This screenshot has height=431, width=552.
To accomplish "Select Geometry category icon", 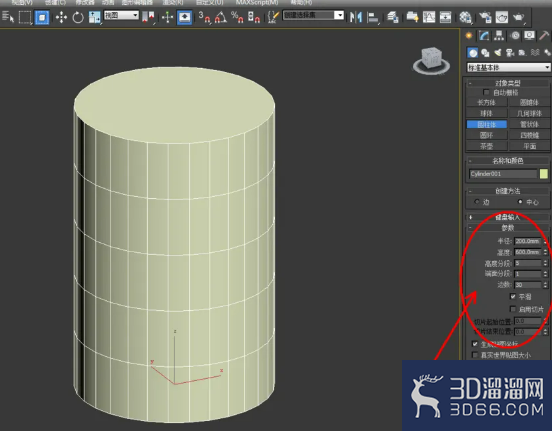I will tap(473, 53).
